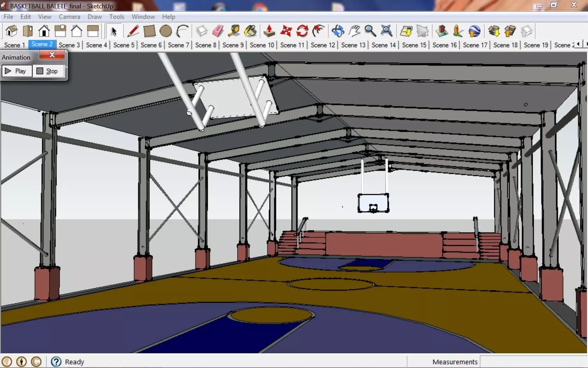Image resolution: width=588 pixels, height=368 pixels.
Task: Switch to Scene 3 tab
Action: click(69, 45)
